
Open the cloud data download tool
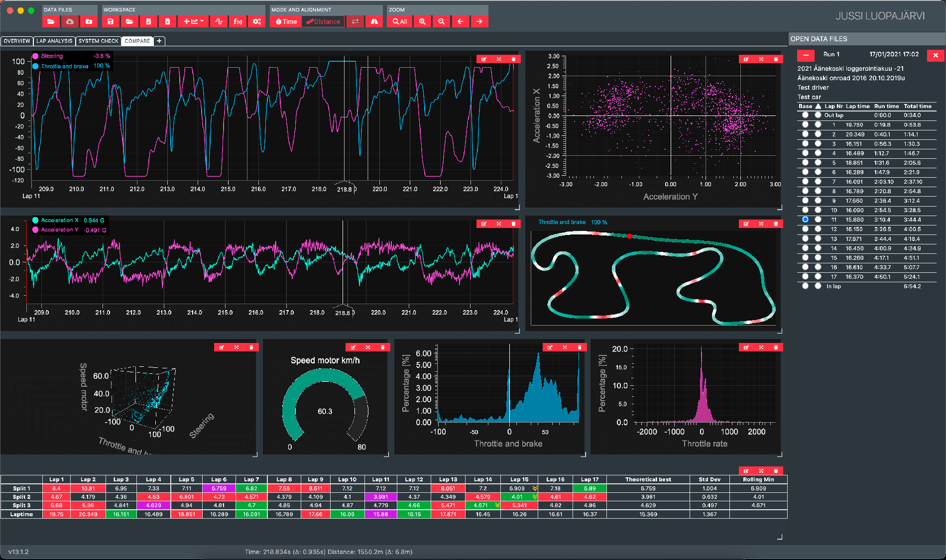pyautogui.click(x=70, y=21)
